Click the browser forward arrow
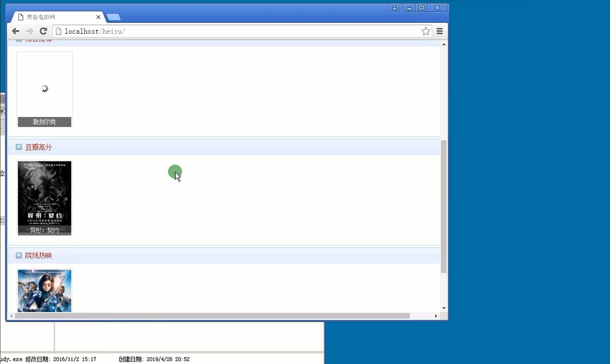 [x=30, y=31]
